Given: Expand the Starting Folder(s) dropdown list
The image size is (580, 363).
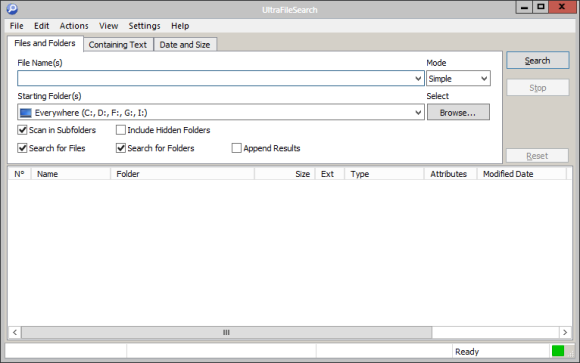Looking at the screenshot, I should tap(418, 112).
